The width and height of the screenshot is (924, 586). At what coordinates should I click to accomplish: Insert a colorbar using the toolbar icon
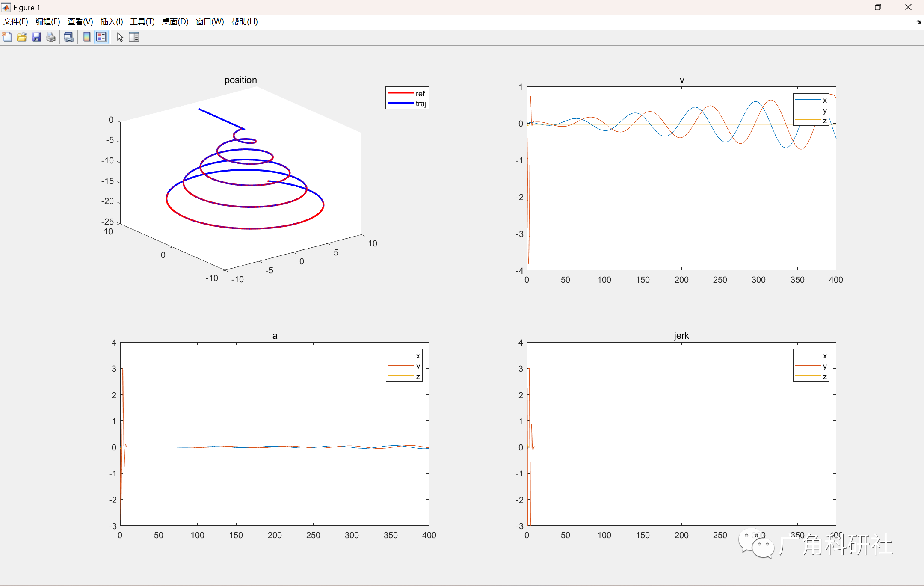coord(87,37)
